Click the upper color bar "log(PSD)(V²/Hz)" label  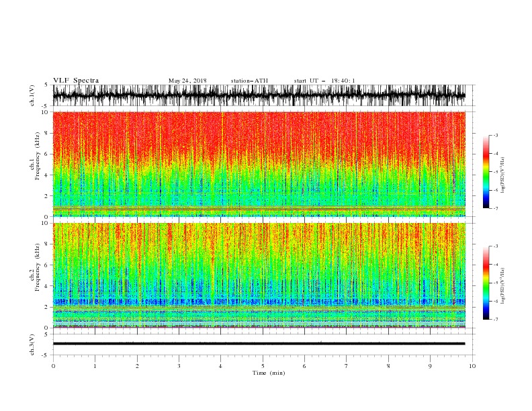pyautogui.click(x=502, y=175)
